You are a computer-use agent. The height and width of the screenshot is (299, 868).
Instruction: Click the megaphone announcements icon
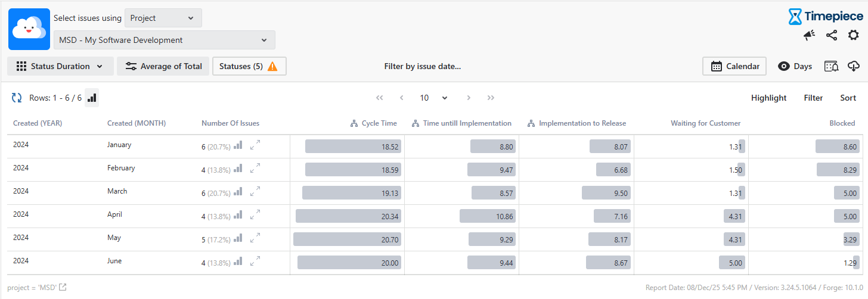[809, 36]
